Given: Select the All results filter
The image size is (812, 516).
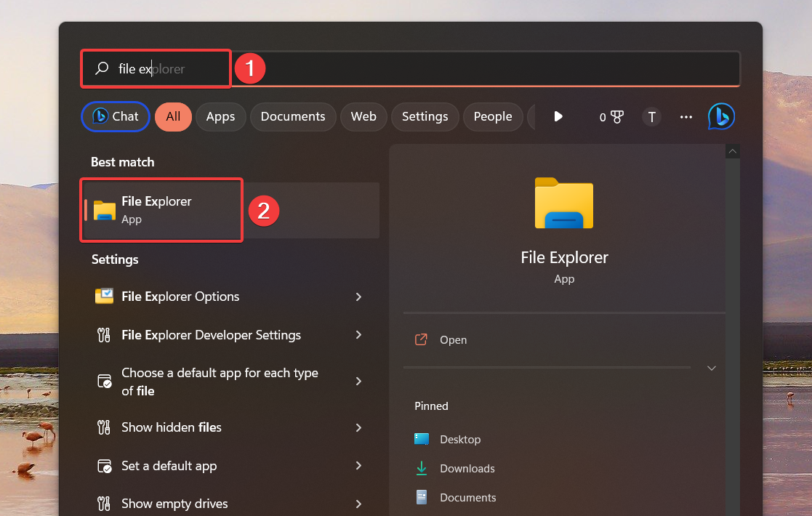Looking at the screenshot, I should 173,116.
